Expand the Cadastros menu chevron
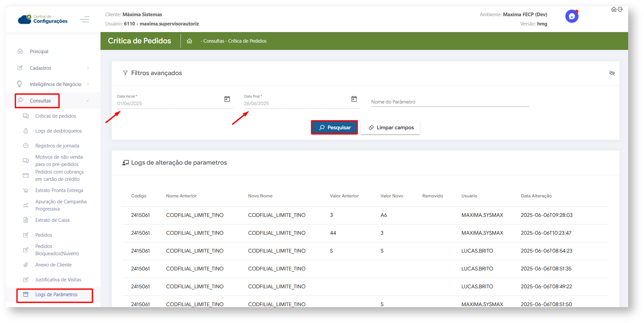 tap(88, 68)
